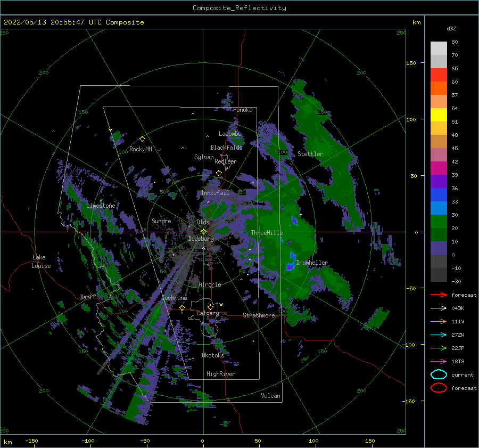Click the Airdrie label

(210, 284)
